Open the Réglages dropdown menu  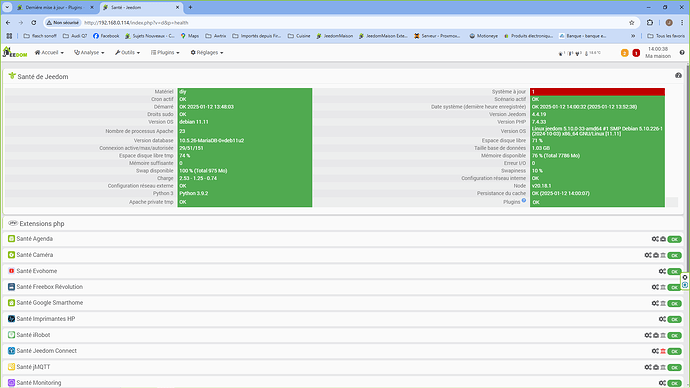click(207, 52)
